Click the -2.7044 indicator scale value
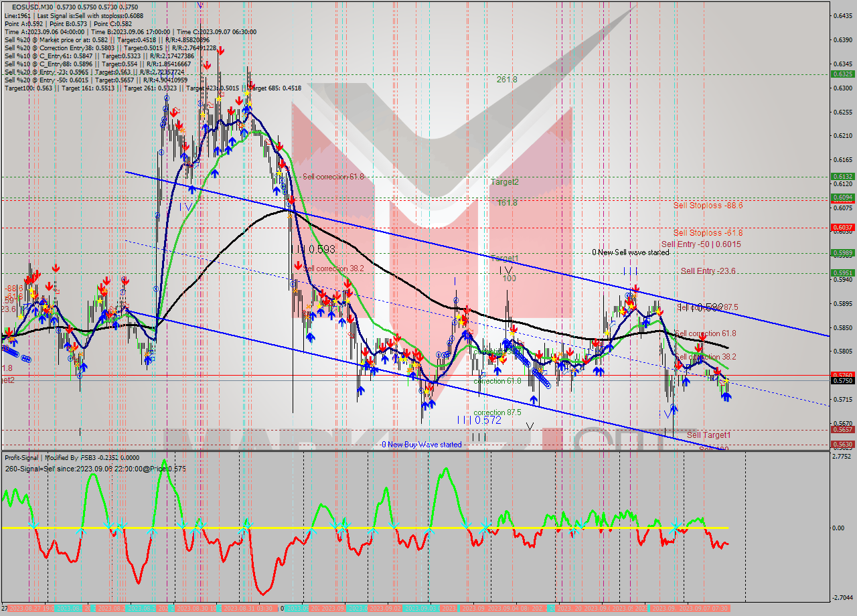This screenshot has height=616, width=857. (x=842, y=597)
